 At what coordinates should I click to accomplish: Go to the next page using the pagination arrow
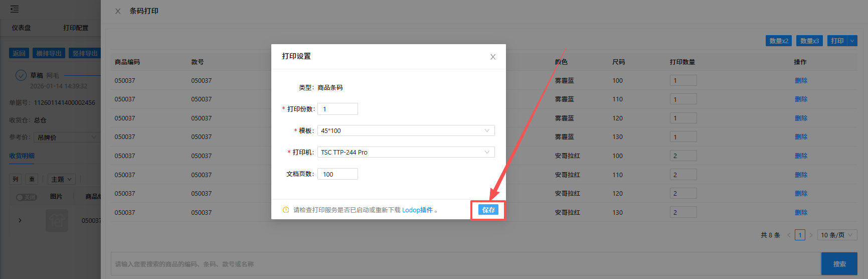811,235
